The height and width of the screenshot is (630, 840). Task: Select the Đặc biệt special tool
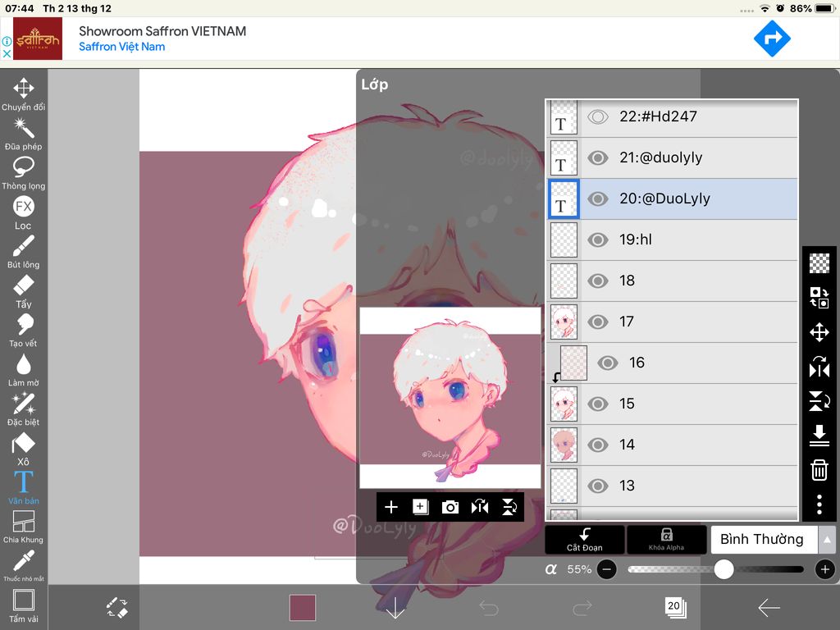[x=24, y=409]
